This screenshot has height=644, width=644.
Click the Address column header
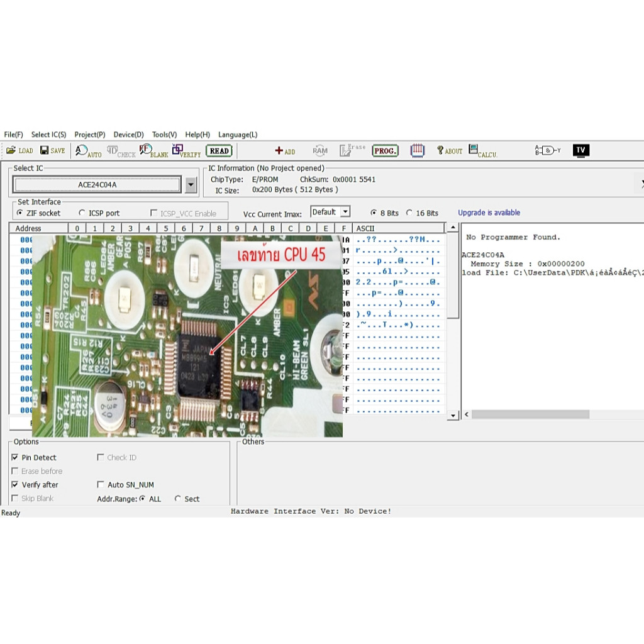(x=38, y=228)
